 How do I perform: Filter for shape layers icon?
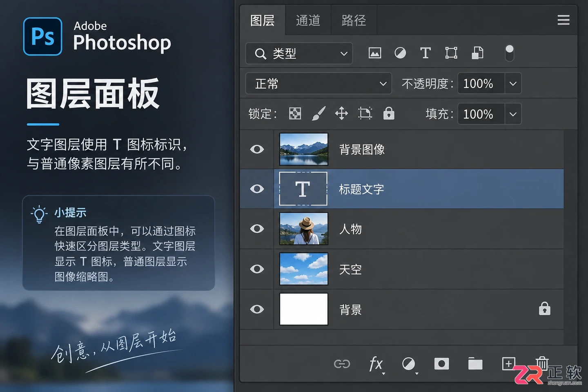[451, 53]
